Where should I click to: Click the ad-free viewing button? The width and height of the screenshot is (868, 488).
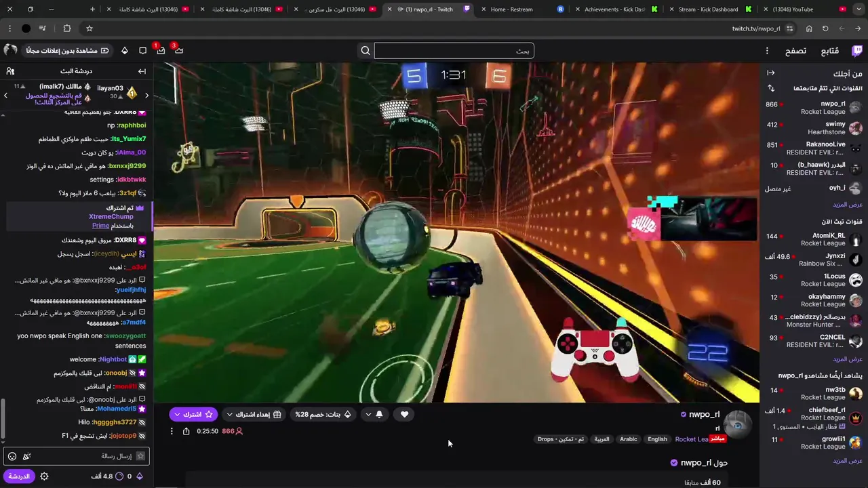coord(67,51)
